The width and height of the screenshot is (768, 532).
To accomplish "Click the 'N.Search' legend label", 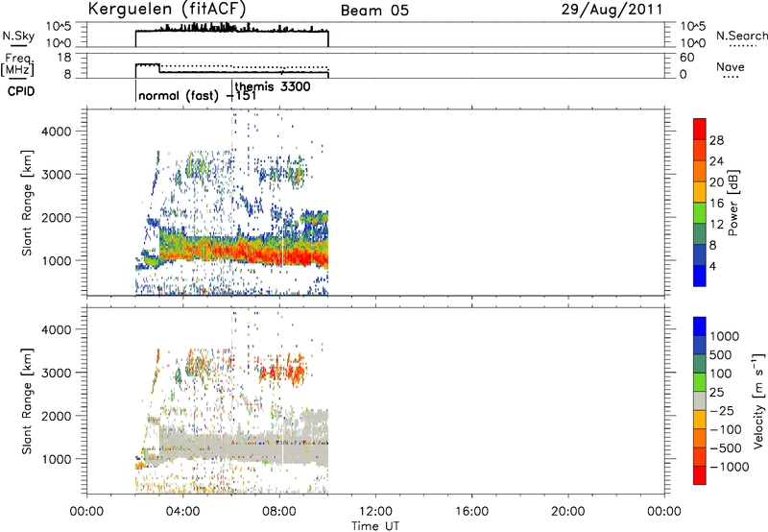I will [741, 36].
